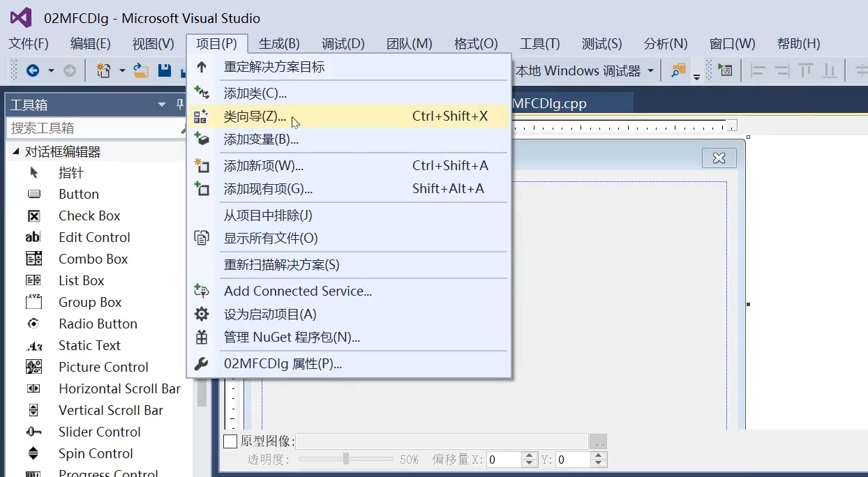The width and height of the screenshot is (868, 477).
Task: Choose 类向导(Z)... from the project menu
Action: tap(349, 116)
